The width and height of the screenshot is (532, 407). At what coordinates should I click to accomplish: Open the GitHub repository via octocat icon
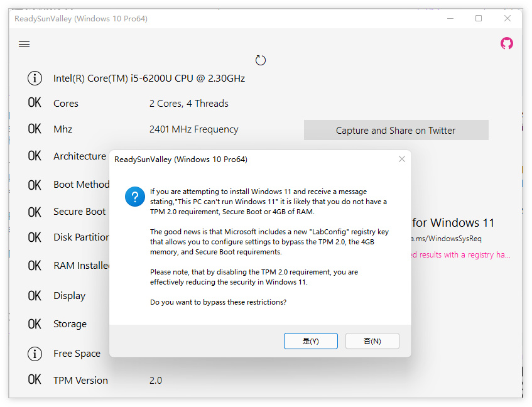[507, 45]
